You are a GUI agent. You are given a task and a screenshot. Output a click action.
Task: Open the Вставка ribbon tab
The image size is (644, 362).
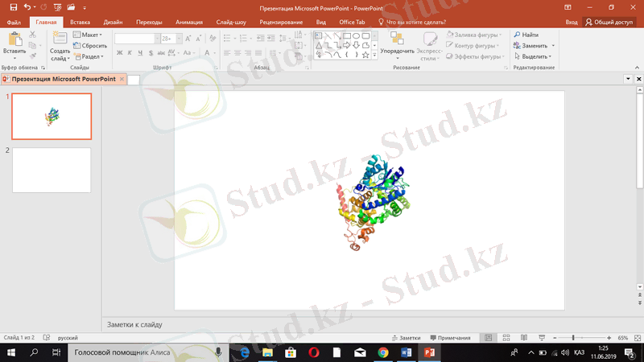coord(80,23)
